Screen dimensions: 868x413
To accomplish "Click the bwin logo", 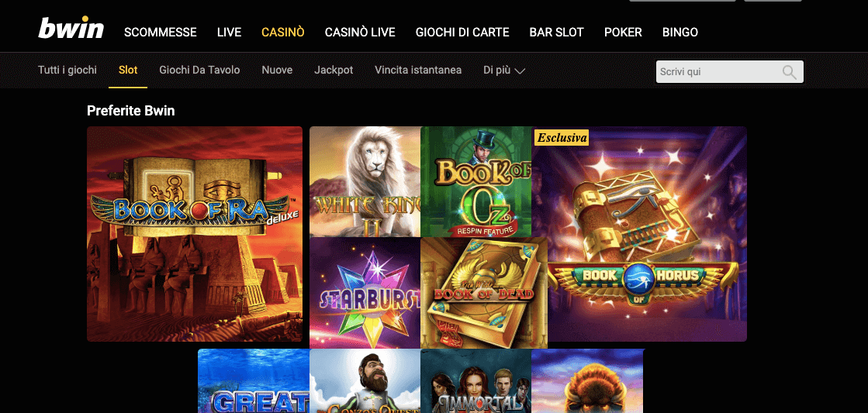I will [x=71, y=29].
